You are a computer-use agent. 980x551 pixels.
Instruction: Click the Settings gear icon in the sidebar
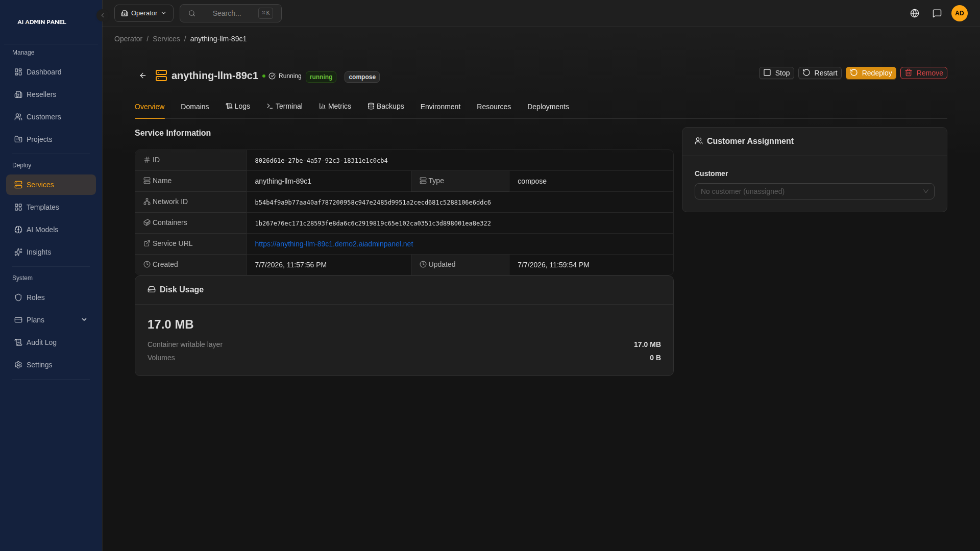[x=18, y=365]
